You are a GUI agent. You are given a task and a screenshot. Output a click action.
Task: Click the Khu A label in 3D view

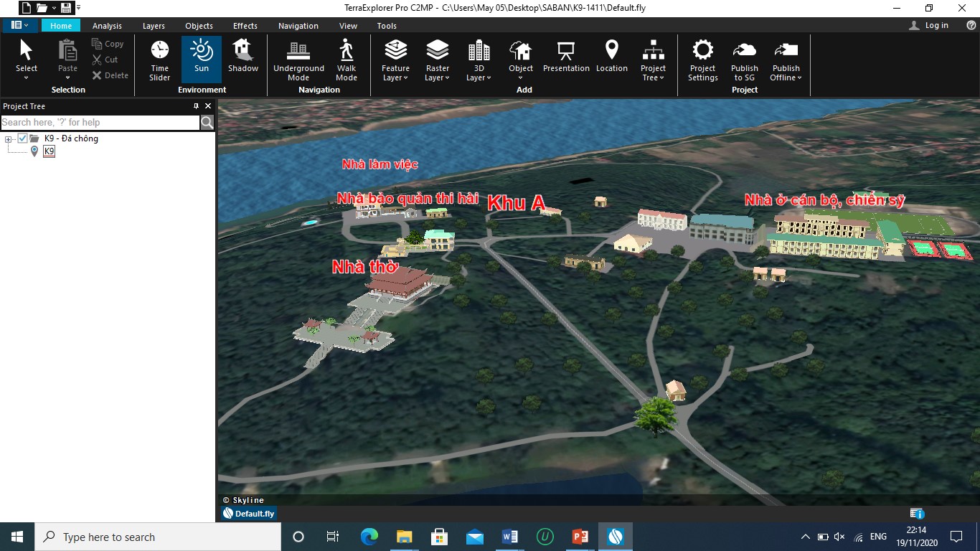tap(517, 203)
